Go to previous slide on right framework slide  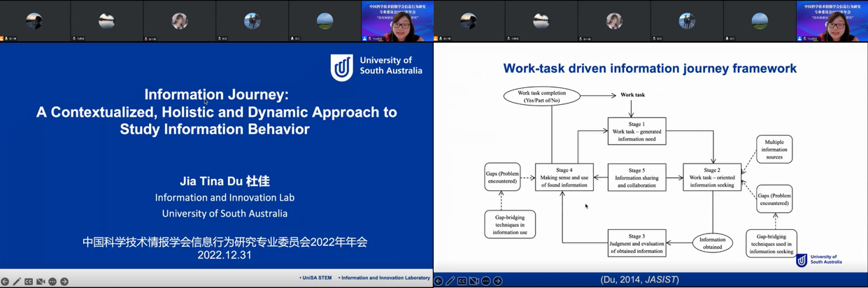pyautogui.click(x=439, y=281)
